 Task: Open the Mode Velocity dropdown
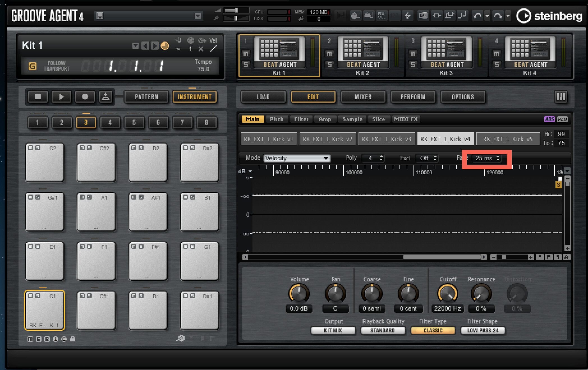pyautogui.click(x=297, y=158)
